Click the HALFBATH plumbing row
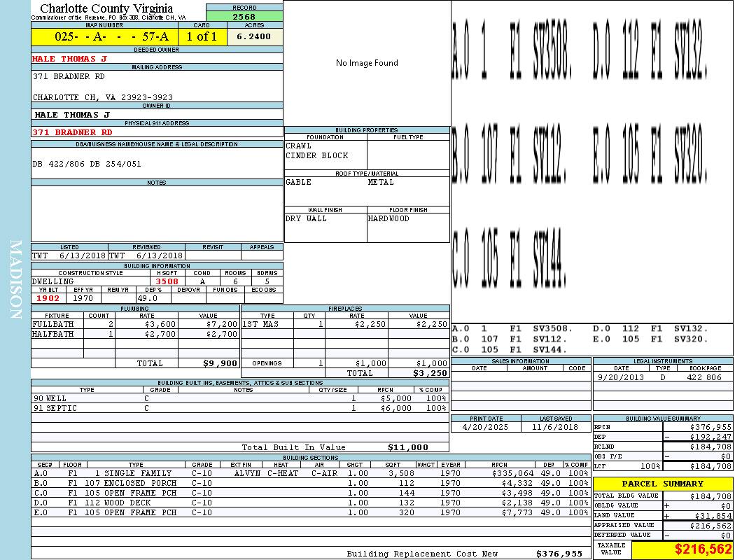The width and height of the screenshot is (735, 560). click(136, 334)
